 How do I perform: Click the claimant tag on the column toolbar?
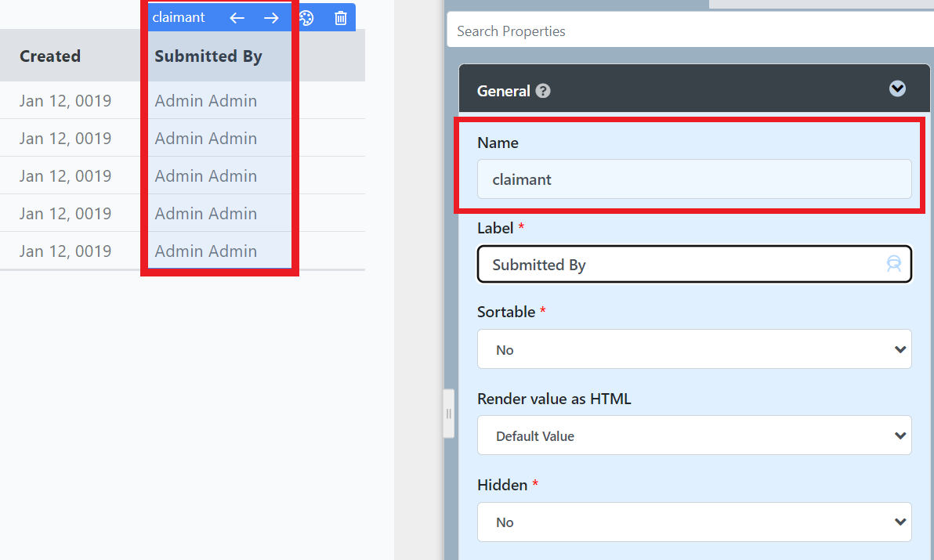coord(179,17)
